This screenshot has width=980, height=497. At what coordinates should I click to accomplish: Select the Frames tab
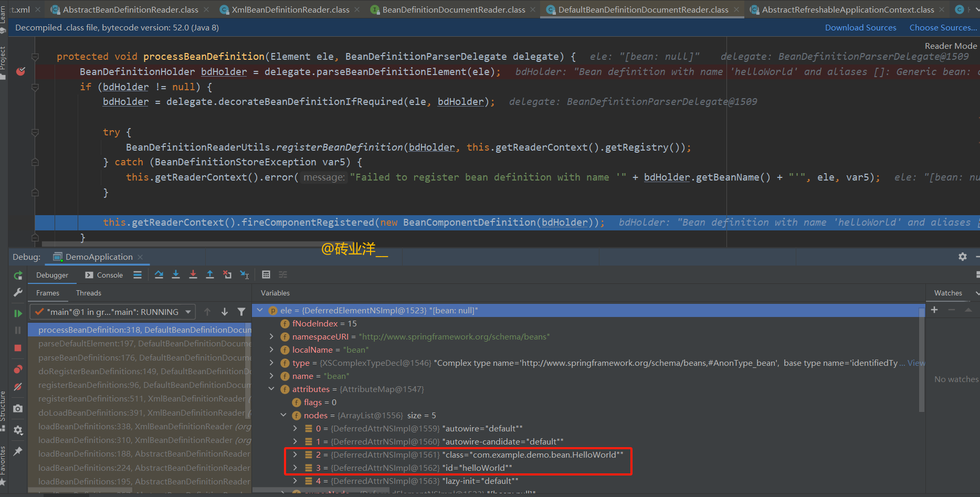48,293
